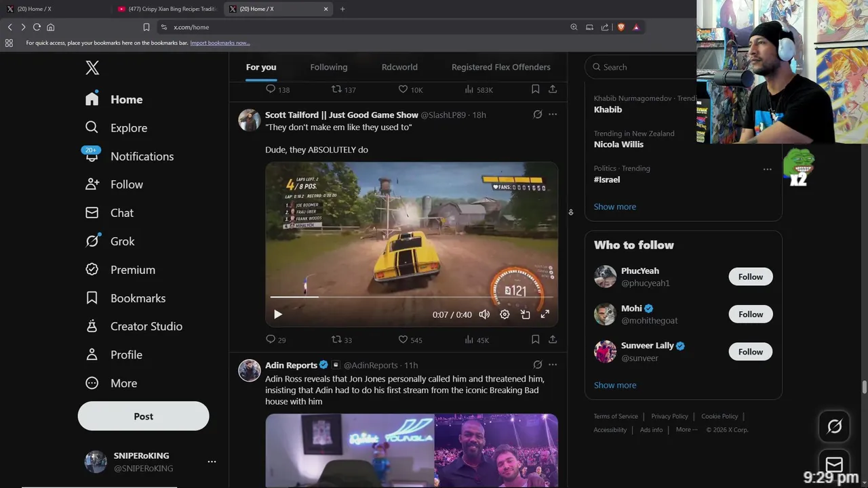
Task: Open Bookmarks from the sidebar
Action: click(125, 298)
